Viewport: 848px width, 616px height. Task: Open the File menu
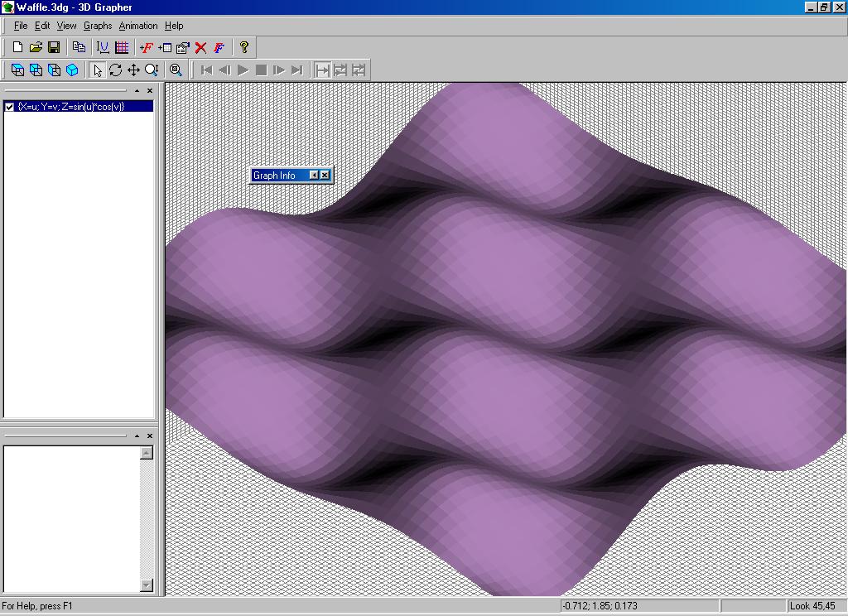[21, 26]
